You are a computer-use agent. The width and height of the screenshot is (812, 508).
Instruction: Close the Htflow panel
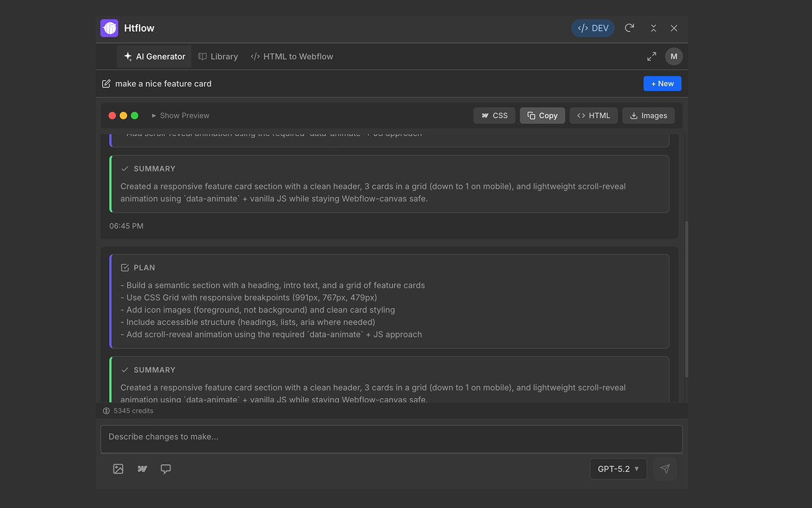coord(674,28)
